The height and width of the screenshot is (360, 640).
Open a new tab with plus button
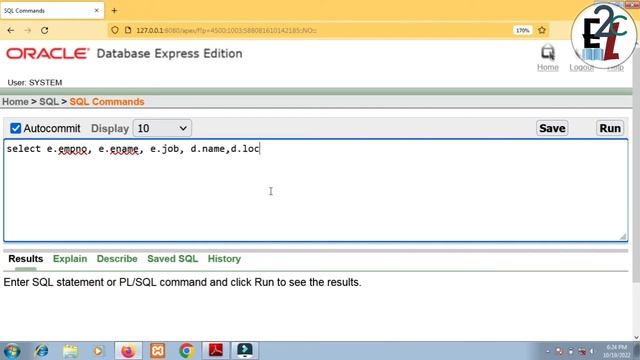tap(114, 11)
